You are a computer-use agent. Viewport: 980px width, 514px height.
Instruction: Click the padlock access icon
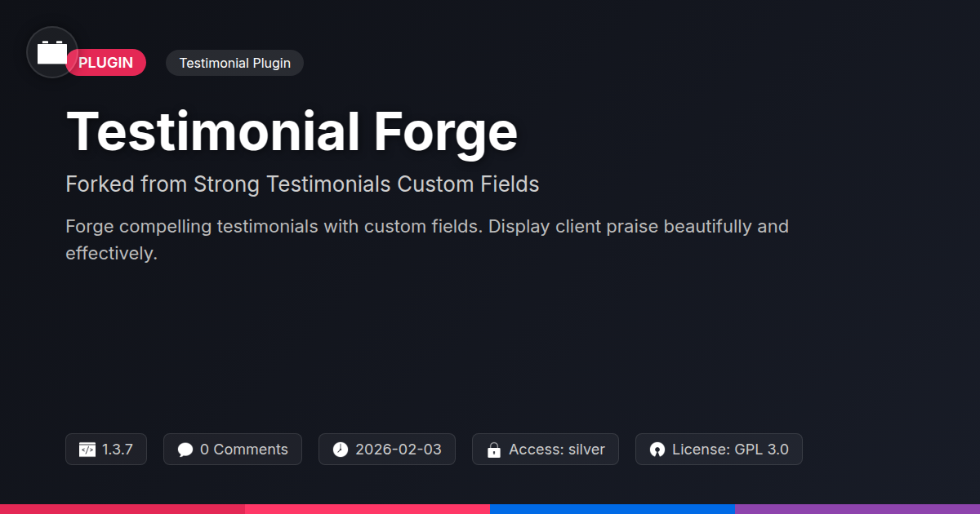(x=494, y=450)
